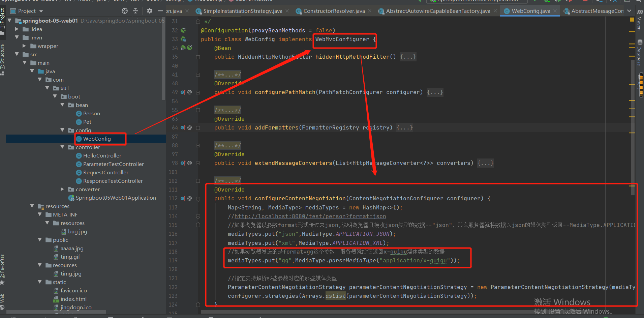Close the ConstructorResolver.java tab
Image resolution: width=644 pixels, height=318 pixels.
click(370, 11)
